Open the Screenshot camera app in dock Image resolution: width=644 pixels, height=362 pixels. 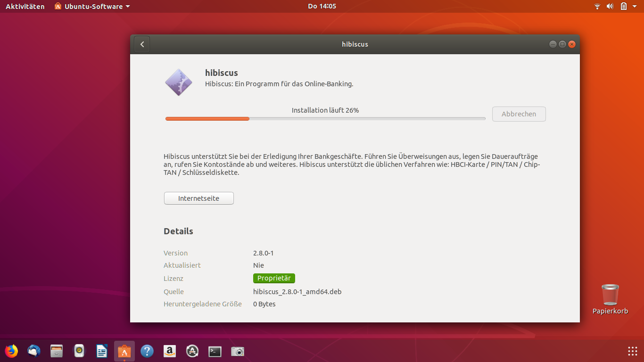click(x=238, y=351)
